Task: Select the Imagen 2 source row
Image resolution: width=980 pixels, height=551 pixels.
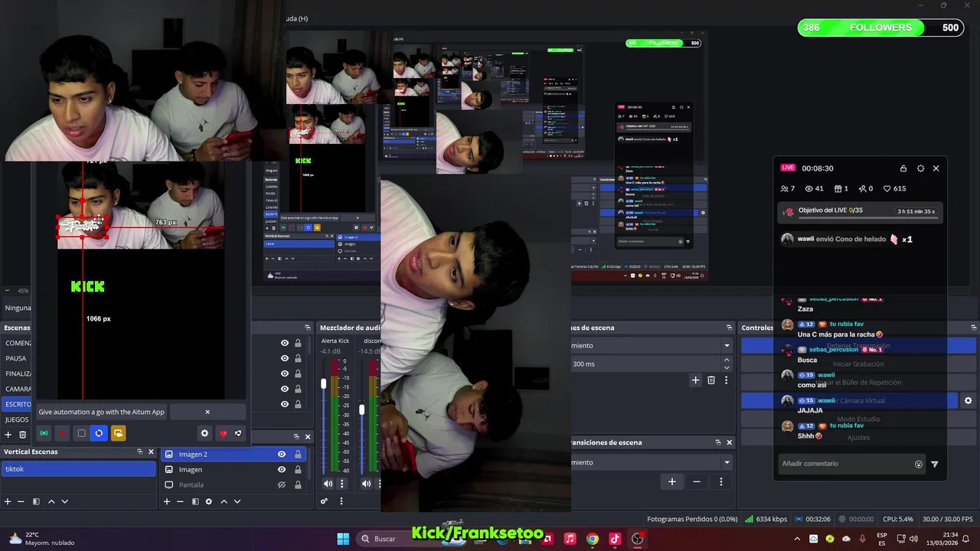Action: point(234,454)
